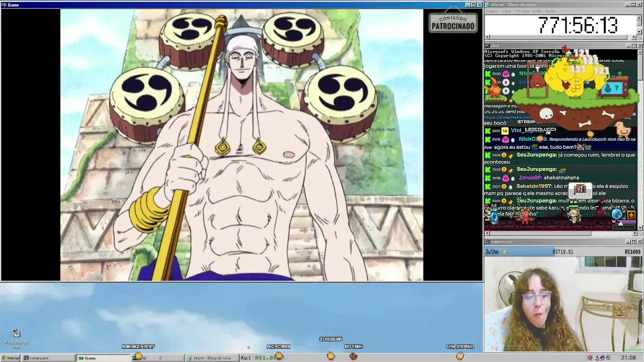Click the Notepad horizontal scrollbar right arrow
Viewport: 644px width, 362px height.
tap(633, 37)
